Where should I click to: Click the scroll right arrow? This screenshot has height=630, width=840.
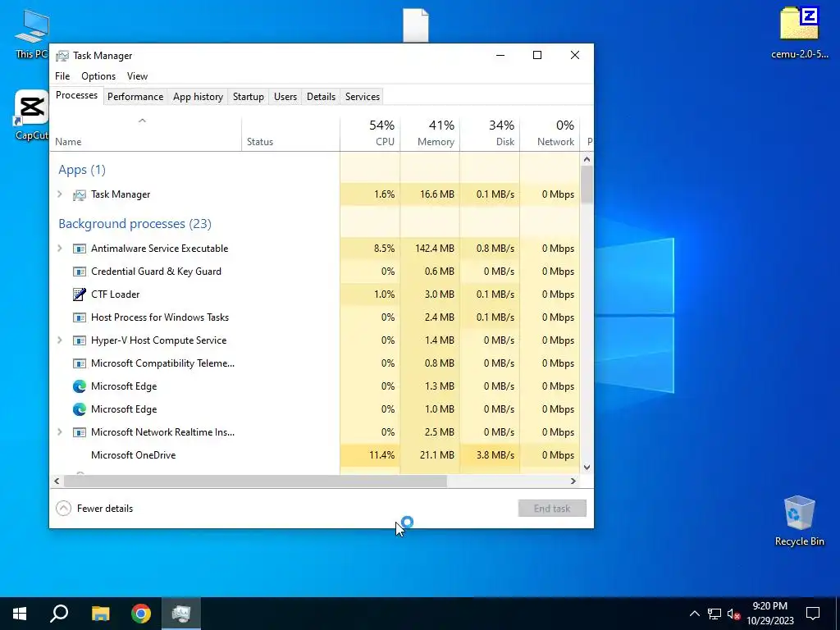tap(573, 481)
